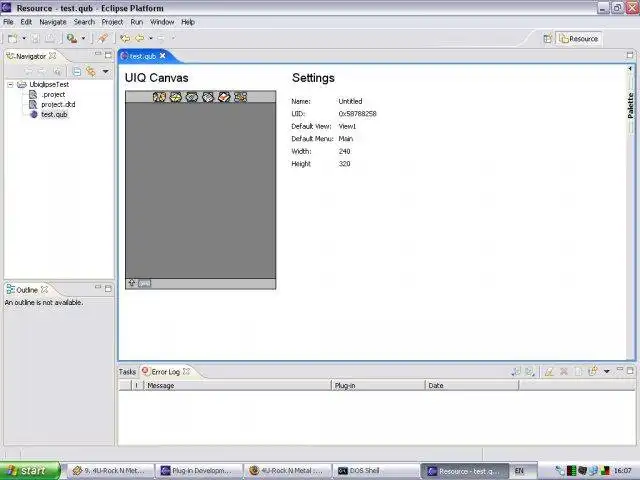Select the .project file
The image size is (640, 480).
click(47, 95)
